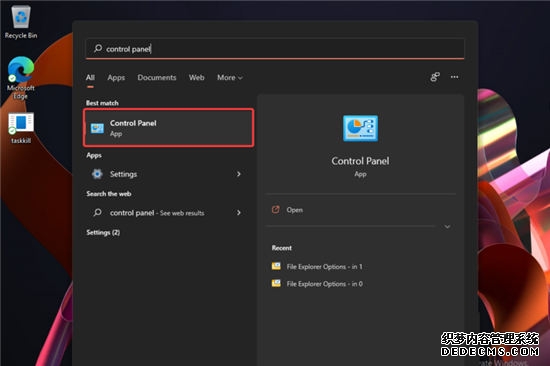Click the large Control Panel icon in the preview pane

[x=360, y=128]
